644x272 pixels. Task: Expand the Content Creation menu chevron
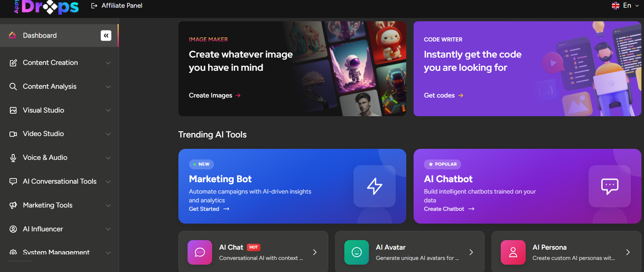[108, 63]
